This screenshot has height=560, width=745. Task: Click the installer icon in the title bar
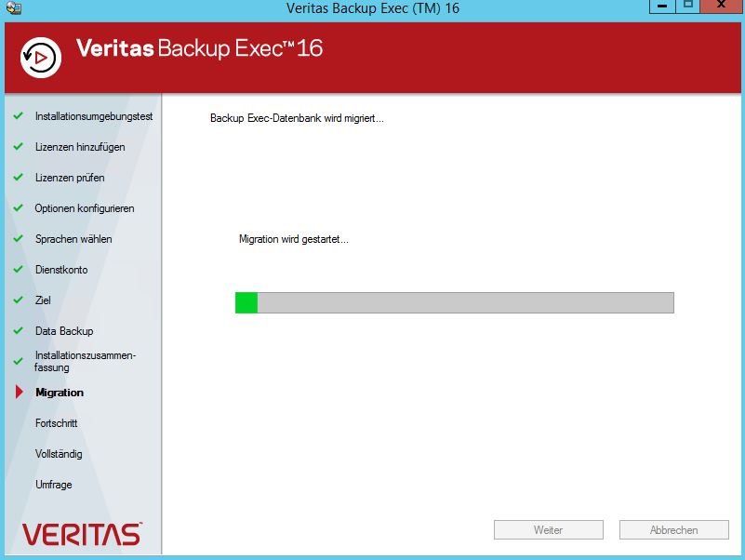click(x=13, y=7)
